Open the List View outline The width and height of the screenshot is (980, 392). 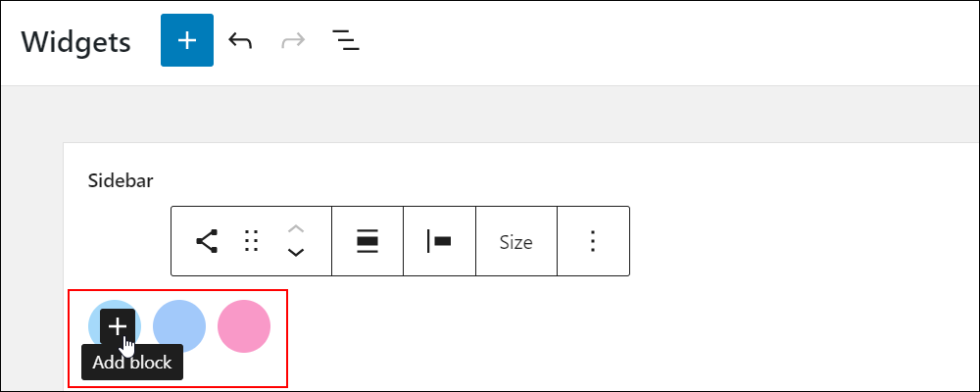click(x=346, y=40)
